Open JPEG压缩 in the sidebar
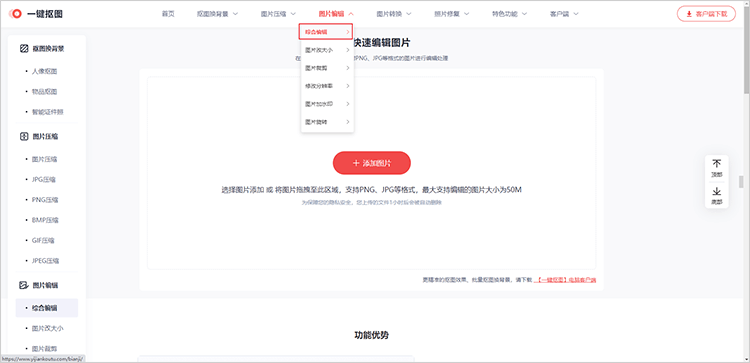 click(45, 261)
